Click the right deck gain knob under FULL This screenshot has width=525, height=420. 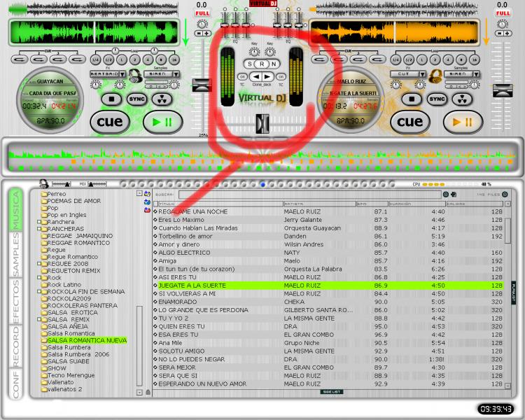coord(503,24)
